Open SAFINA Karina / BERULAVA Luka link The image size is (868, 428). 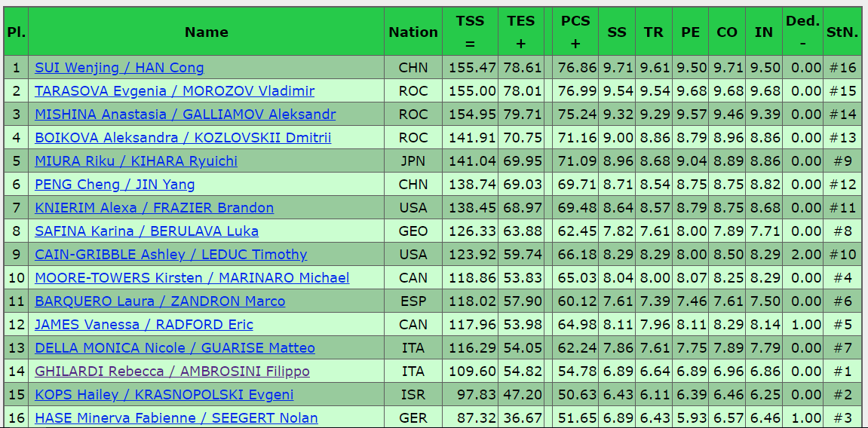point(147,231)
